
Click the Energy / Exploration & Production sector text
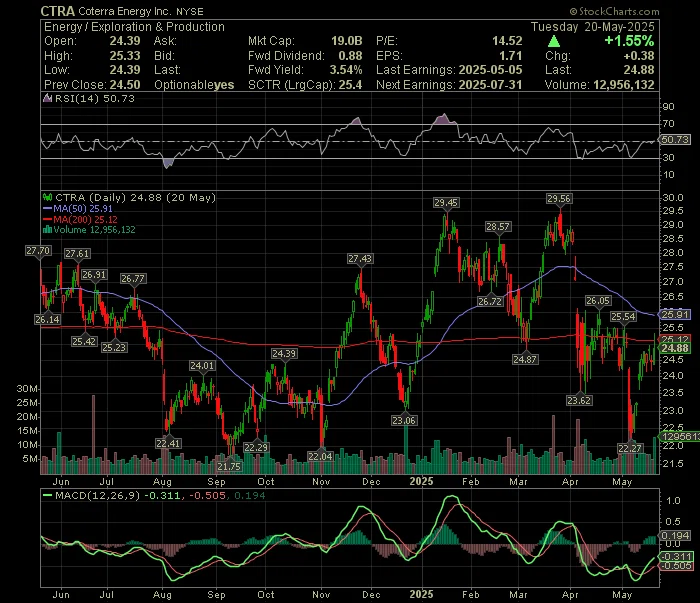point(134,27)
